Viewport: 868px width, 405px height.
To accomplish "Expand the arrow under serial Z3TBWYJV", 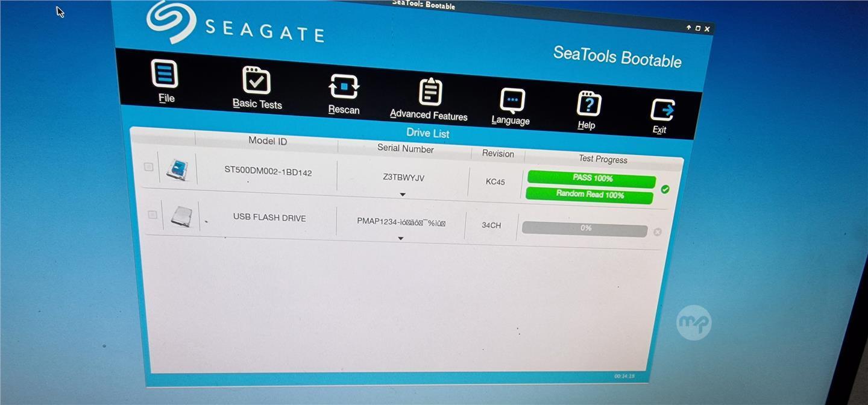I will tap(402, 195).
